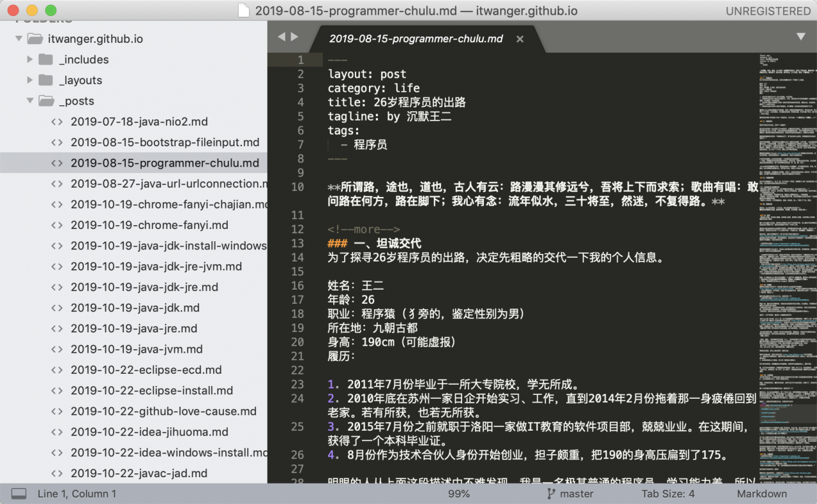Click the file icon beside 2019-10-19-java-jdk-install-windows
The height and width of the screenshot is (504, 817).
click(x=57, y=246)
